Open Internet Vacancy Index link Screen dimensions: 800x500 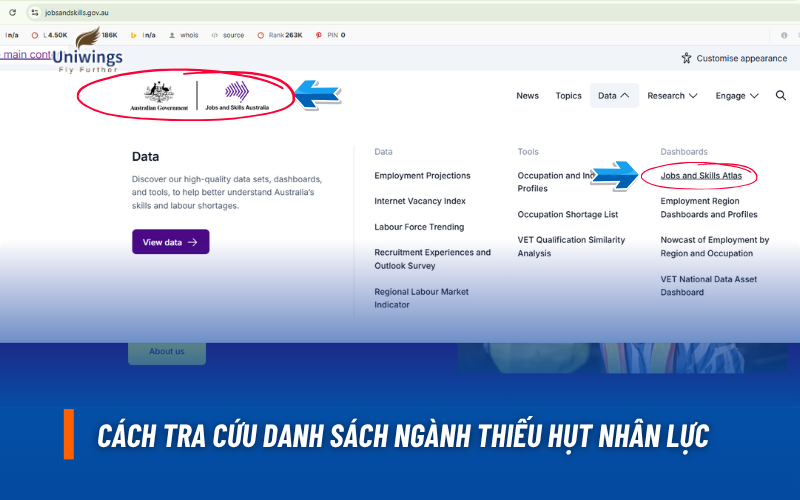pos(420,201)
